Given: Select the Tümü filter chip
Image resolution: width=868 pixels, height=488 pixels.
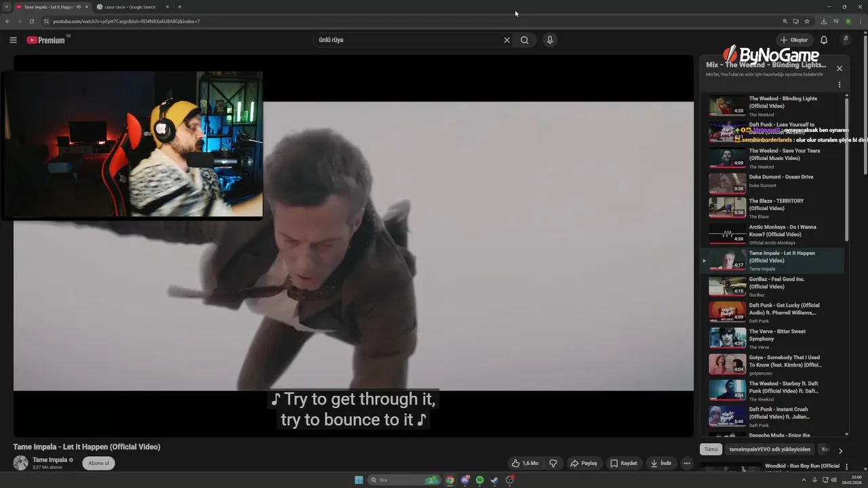Looking at the screenshot, I should pos(711,449).
